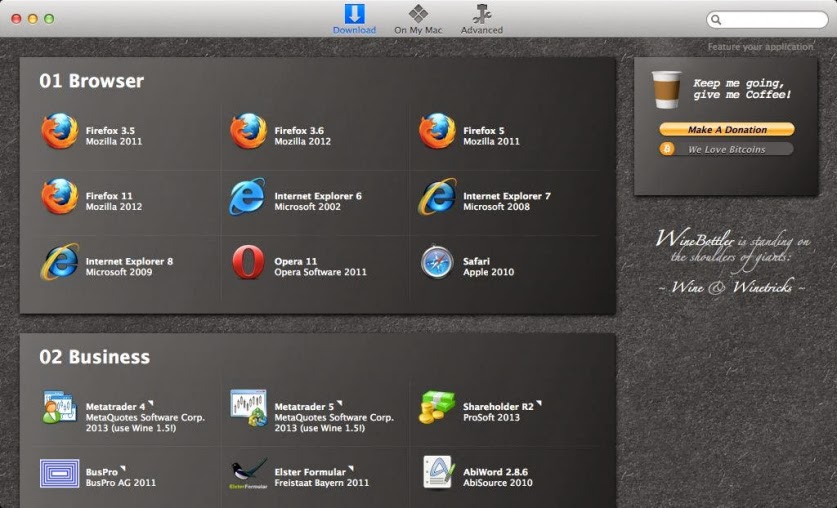Click the coffee cup icon
This screenshot has width=837, height=508.
point(667,90)
